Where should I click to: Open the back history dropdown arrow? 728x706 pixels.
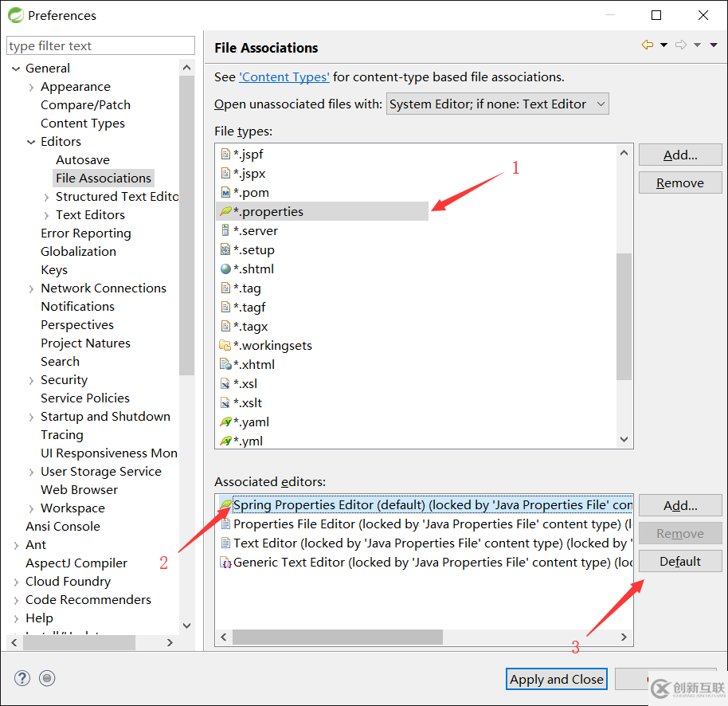click(664, 45)
